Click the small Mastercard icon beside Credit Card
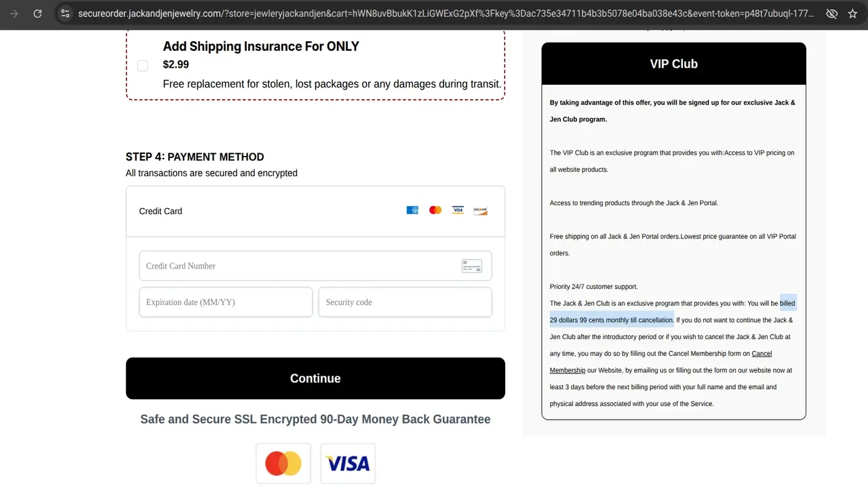Viewport: 868px width, 488px height. 435,210
